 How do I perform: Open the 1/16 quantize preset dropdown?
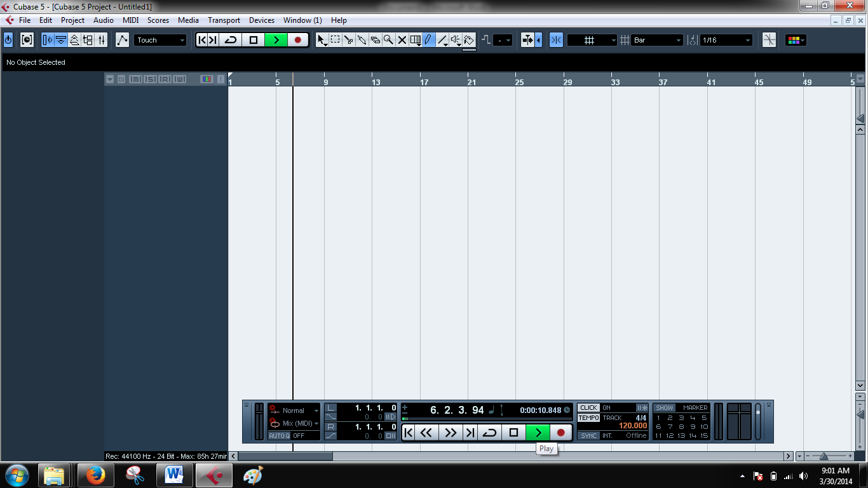(x=724, y=39)
